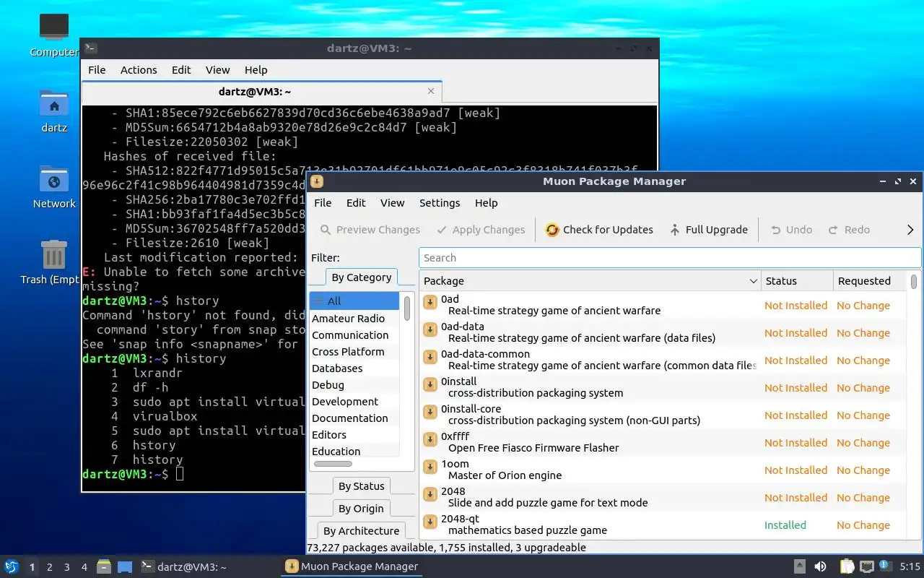924x578 pixels.
Task: Click the clock showing 5:15
Action: [910, 567]
